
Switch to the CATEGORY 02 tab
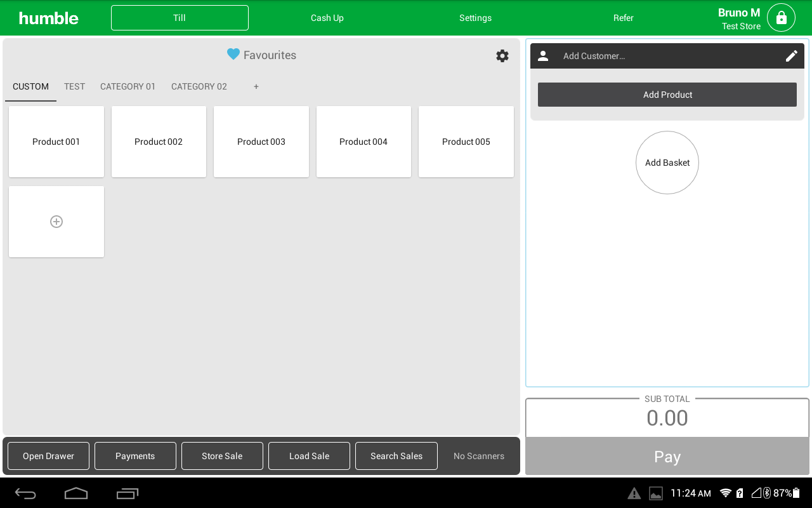point(199,87)
